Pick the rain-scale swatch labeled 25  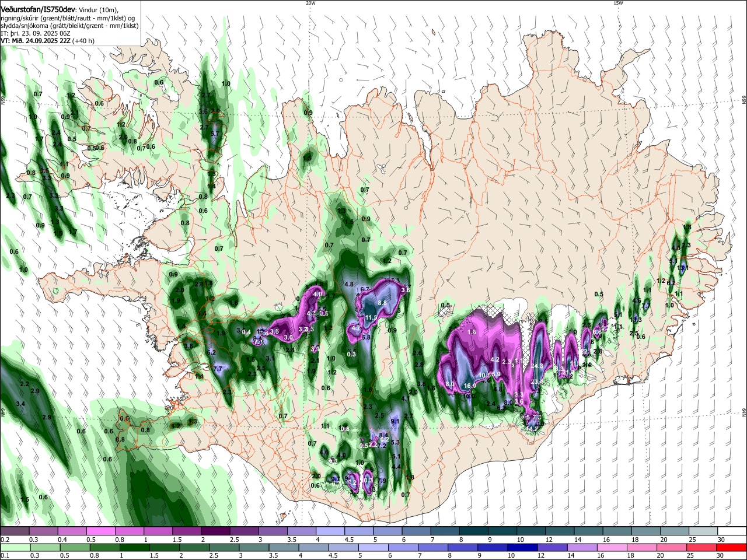click(x=702, y=548)
